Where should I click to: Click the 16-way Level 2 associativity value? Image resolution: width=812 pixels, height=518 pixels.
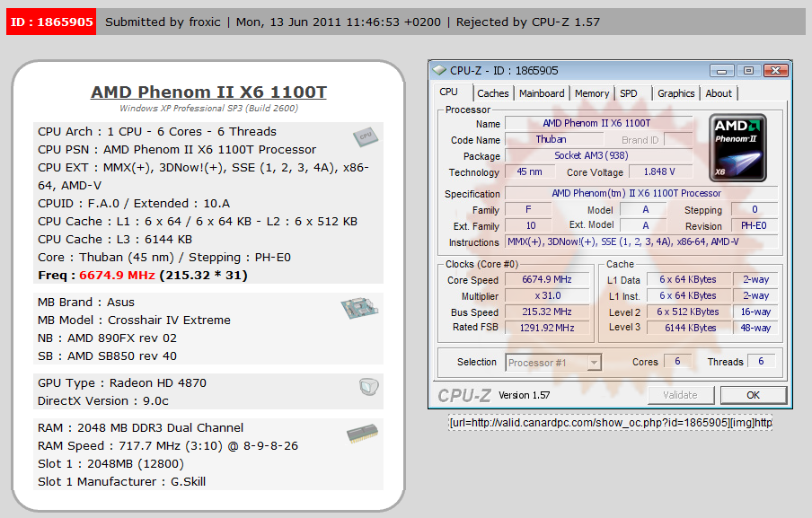(755, 312)
